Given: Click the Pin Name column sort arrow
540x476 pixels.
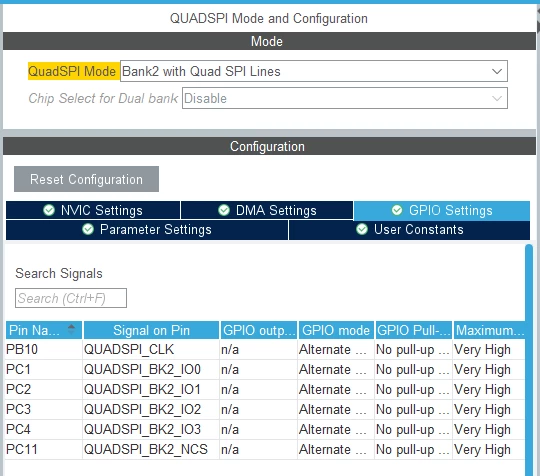Looking at the screenshot, I should (71, 329).
